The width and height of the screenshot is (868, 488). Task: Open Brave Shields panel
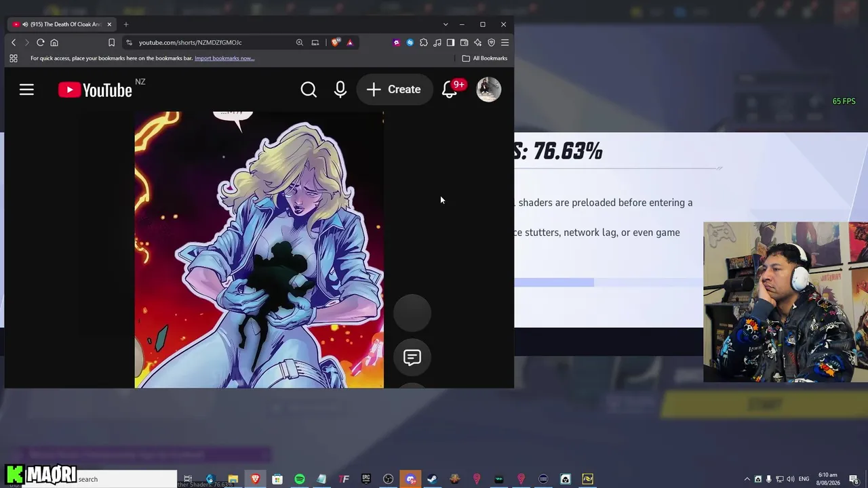336,43
